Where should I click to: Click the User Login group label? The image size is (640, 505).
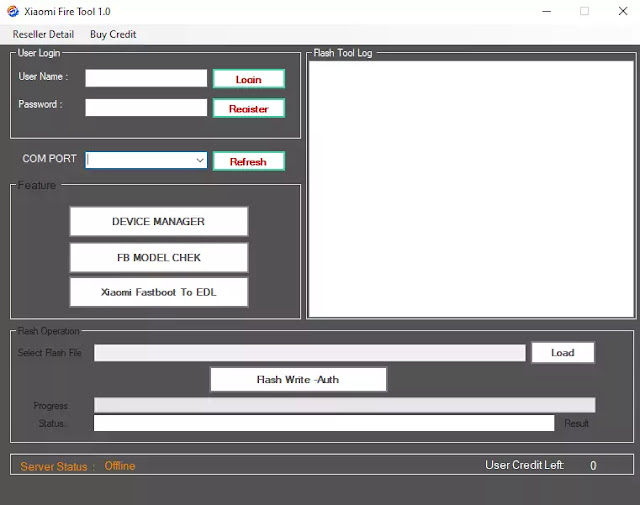tap(39, 53)
